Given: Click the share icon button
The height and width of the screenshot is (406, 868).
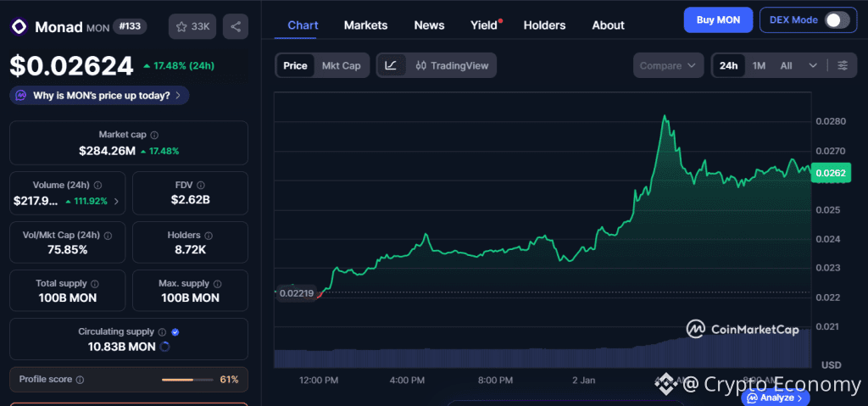Looking at the screenshot, I should [236, 26].
